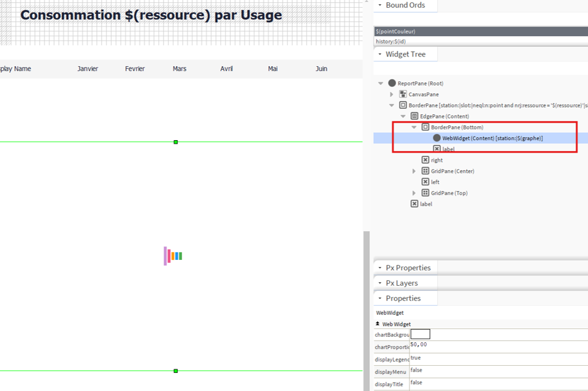The image size is (588, 391).
Task: Select the $(pointCouleur) bound ord row
Action: click(x=481, y=31)
